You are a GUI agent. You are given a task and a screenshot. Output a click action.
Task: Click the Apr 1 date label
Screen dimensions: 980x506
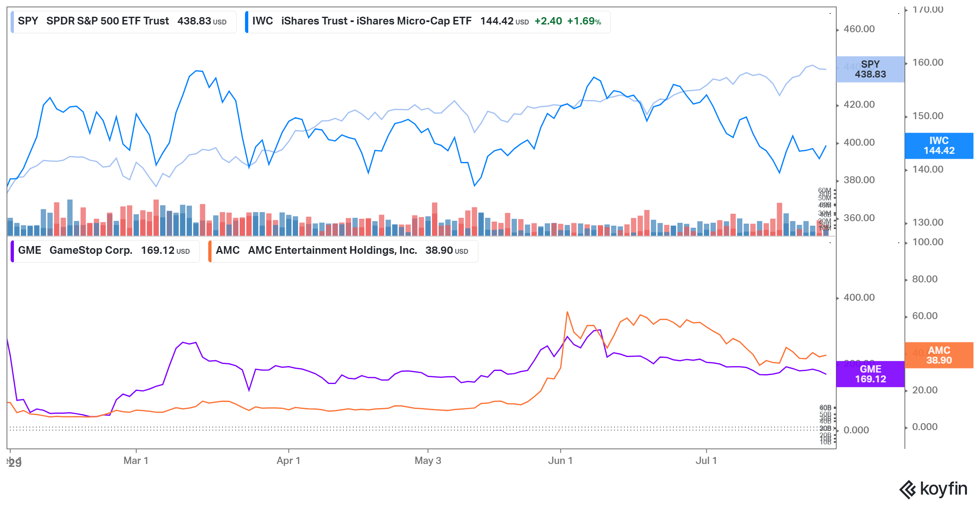pyautogui.click(x=288, y=461)
